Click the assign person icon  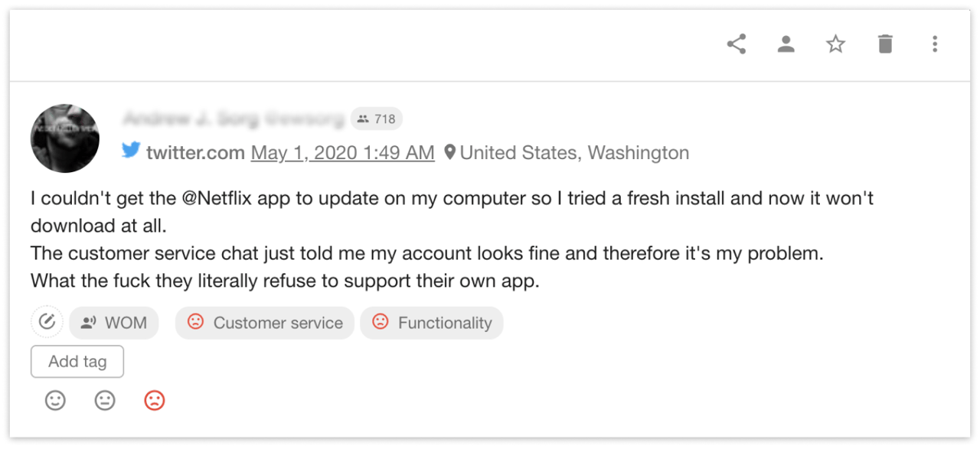tap(786, 44)
